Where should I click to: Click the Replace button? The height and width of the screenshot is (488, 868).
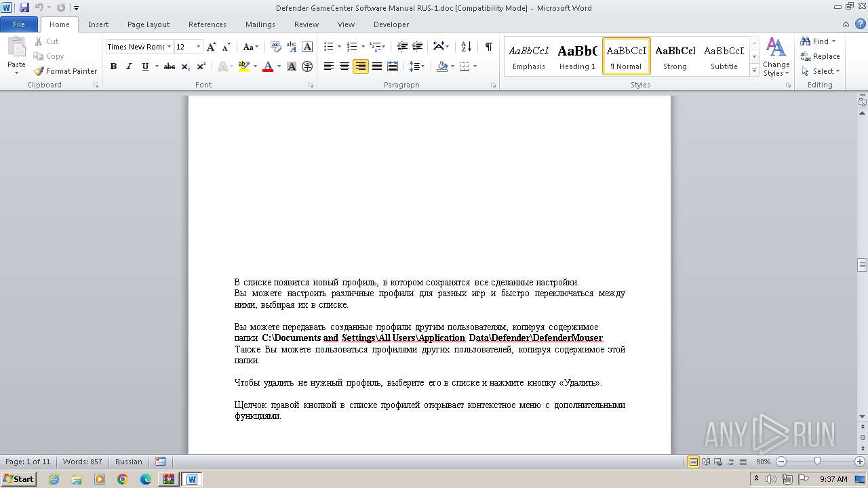point(820,56)
